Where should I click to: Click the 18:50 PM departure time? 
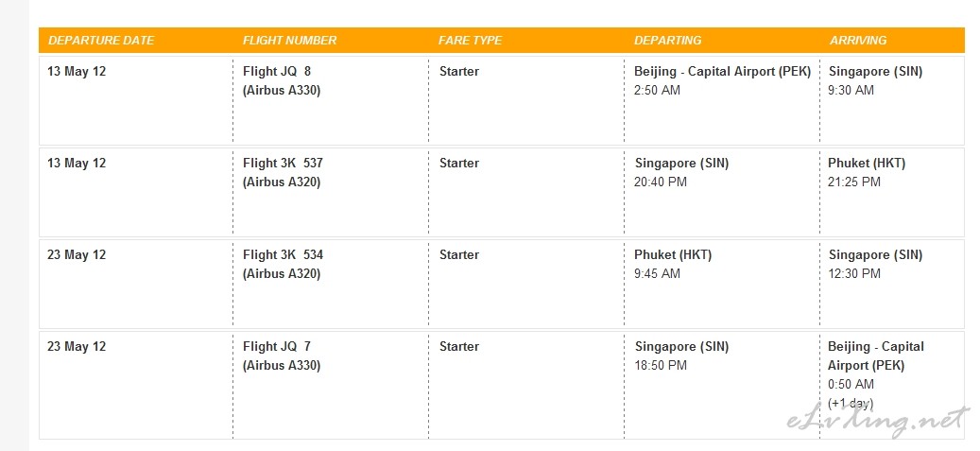pyautogui.click(x=661, y=365)
